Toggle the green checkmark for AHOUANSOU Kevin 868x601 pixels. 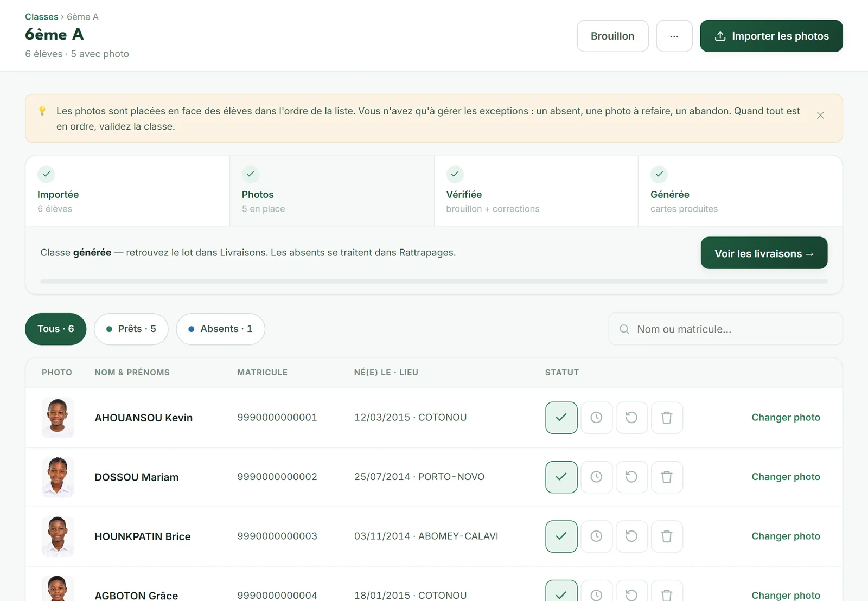(x=561, y=418)
